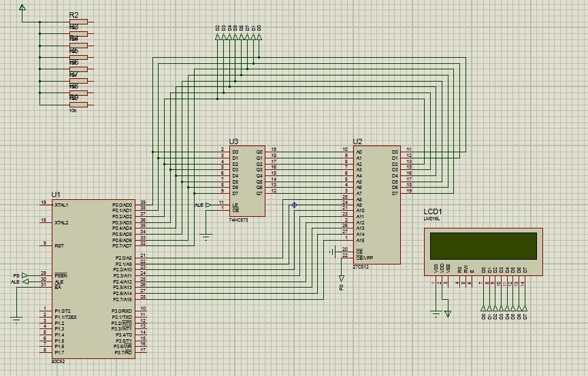Image resolution: width=588 pixels, height=376 pixels.
Task: Click the ALE terminal beside U3 LE pin
Action: click(208, 205)
